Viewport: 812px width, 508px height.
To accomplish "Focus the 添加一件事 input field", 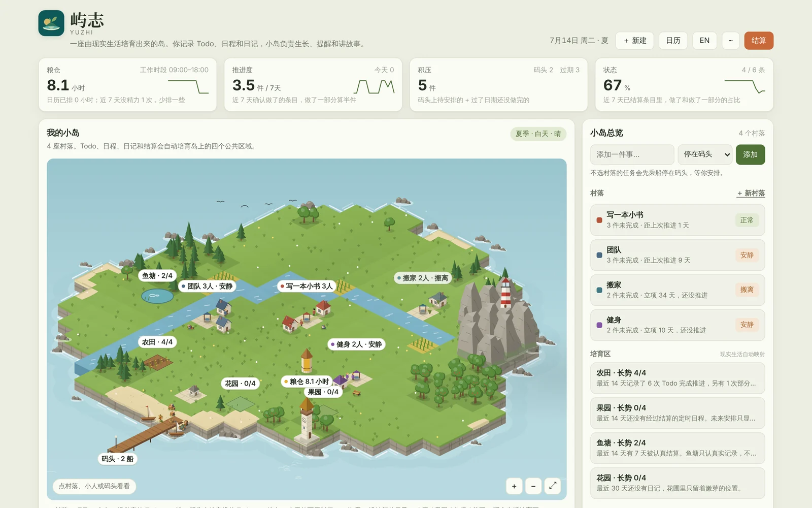I will tap(632, 154).
